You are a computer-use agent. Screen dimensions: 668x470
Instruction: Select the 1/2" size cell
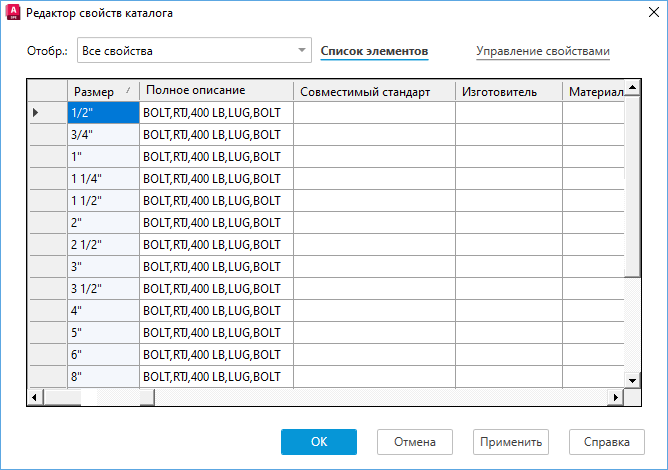(x=102, y=113)
